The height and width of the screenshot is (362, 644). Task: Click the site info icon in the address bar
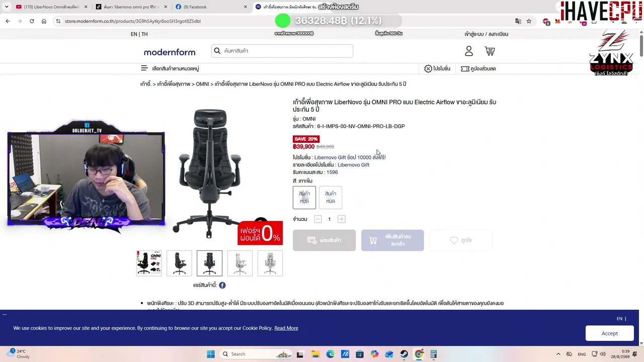point(58,21)
